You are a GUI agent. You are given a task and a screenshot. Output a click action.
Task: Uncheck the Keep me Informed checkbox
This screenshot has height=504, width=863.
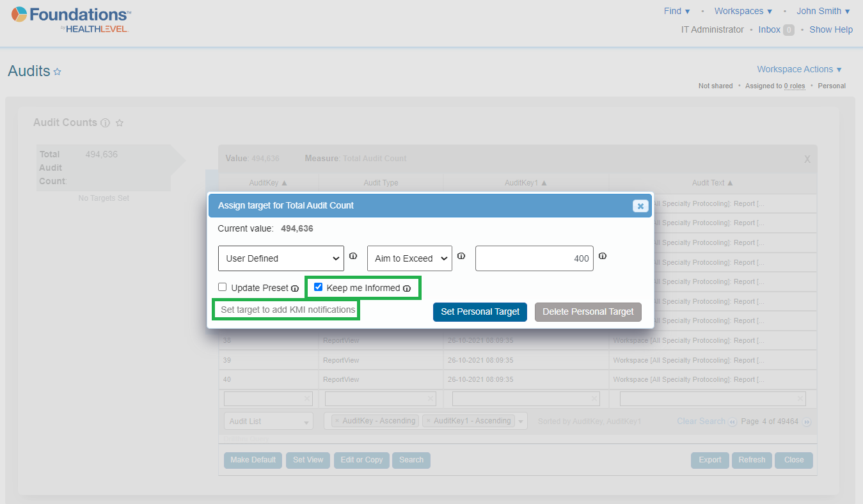click(x=318, y=287)
